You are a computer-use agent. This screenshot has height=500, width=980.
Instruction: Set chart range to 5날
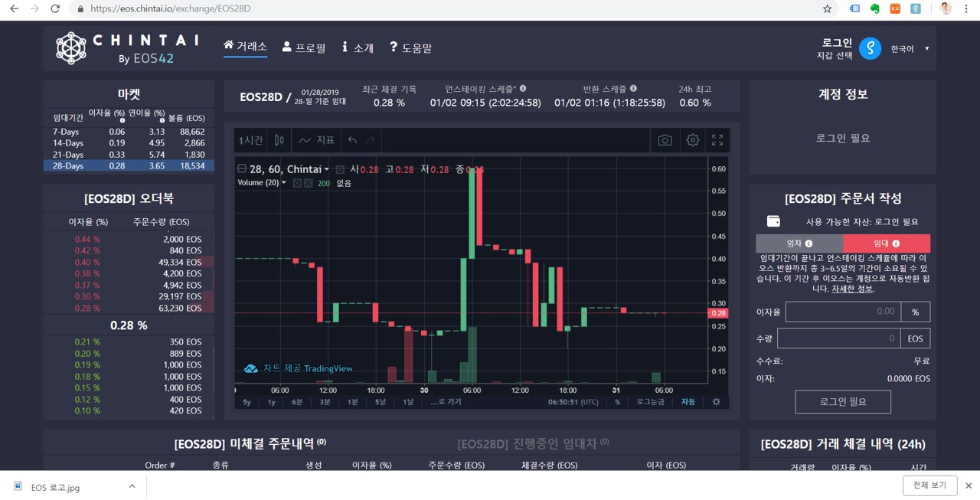[x=381, y=402]
